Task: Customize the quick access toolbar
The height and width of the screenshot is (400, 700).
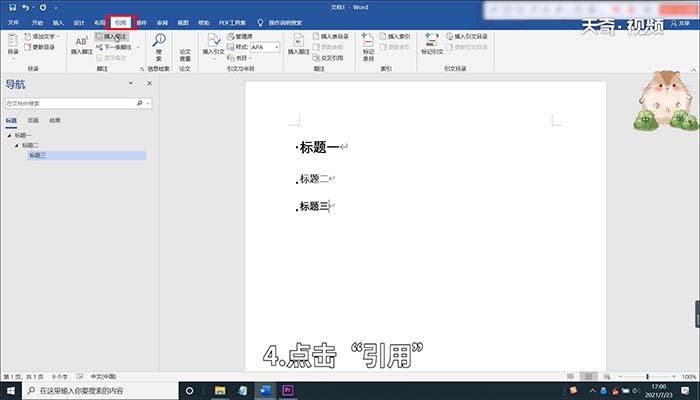Action: 56,8
